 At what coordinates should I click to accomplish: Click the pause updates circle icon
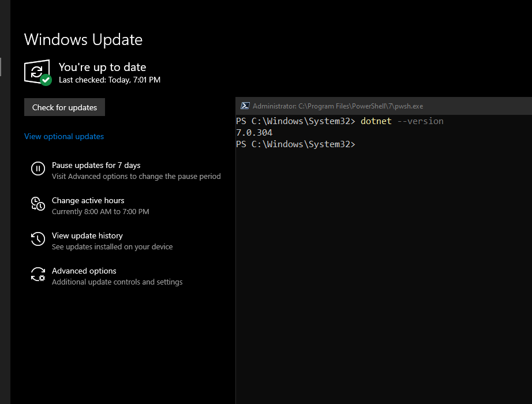pos(38,169)
